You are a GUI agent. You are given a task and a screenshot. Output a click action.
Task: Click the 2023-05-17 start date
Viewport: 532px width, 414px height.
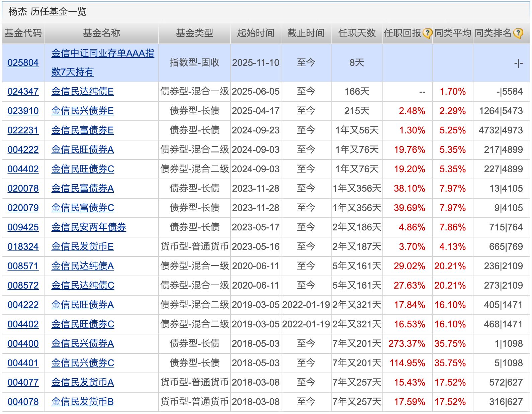point(256,227)
